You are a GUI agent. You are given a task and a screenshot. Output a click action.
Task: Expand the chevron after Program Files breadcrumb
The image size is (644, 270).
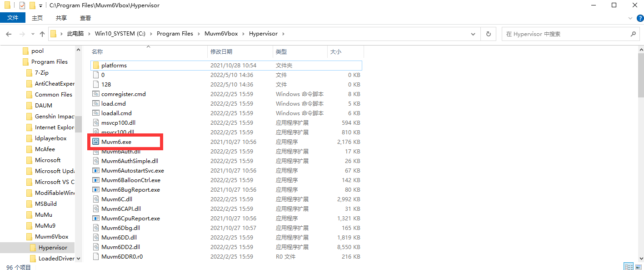(x=199, y=34)
